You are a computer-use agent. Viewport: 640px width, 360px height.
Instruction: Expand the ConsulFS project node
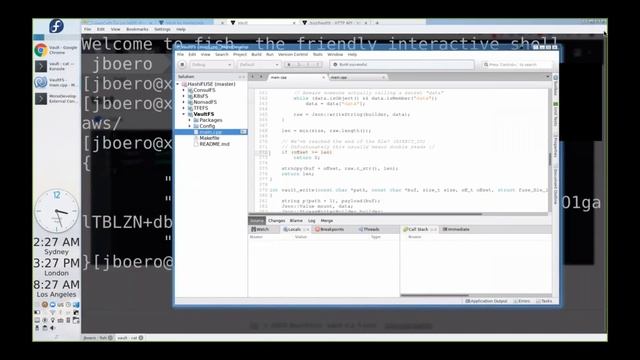(x=184, y=90)
